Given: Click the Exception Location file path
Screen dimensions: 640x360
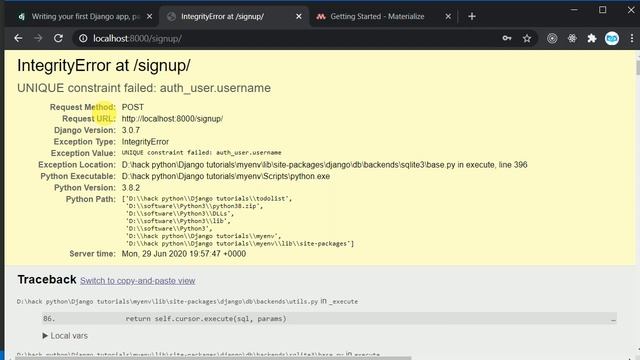Looking at the screenshot, I should (324, 165).
